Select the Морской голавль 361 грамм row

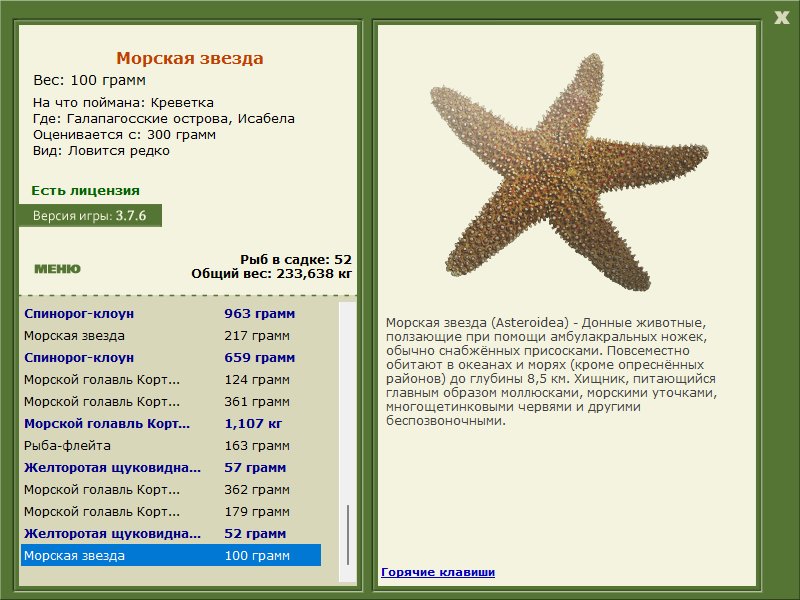(x=171, y=402)
